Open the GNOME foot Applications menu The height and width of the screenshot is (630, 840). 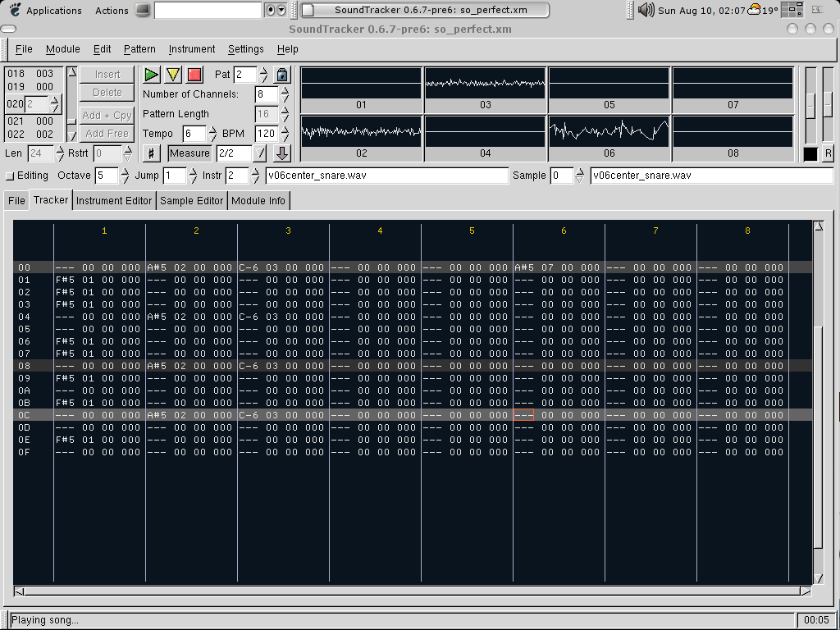pos(46,10)
